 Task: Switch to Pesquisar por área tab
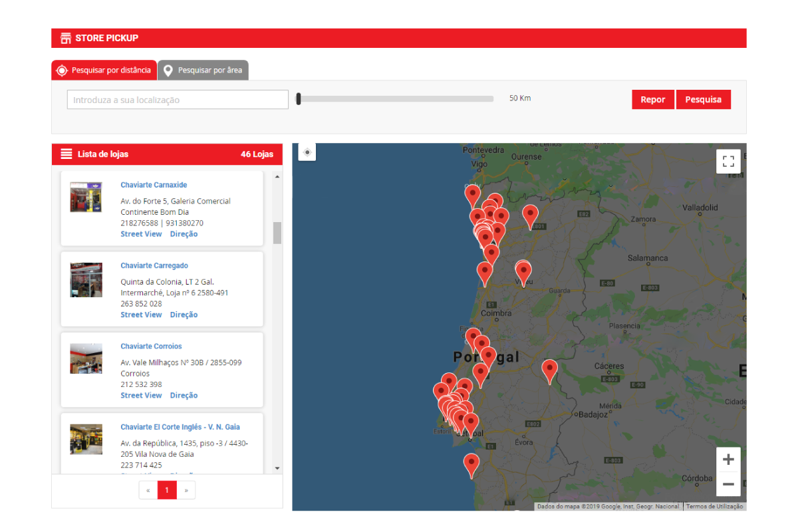203,70
